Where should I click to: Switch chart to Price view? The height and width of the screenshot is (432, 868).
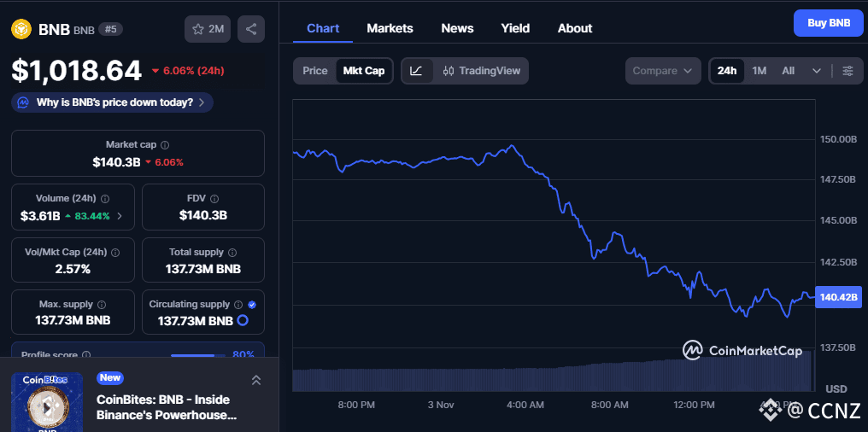[315, 71]
